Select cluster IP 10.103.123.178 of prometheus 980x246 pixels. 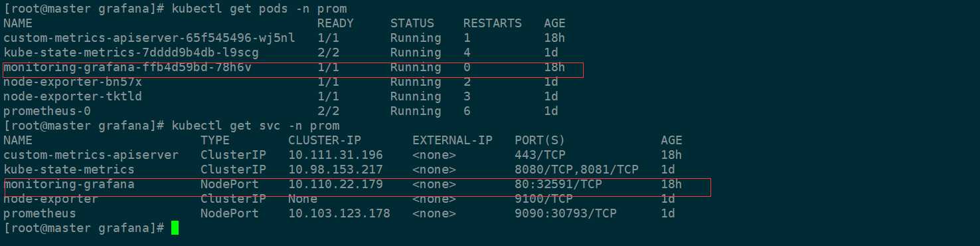[x=339, y=213]
